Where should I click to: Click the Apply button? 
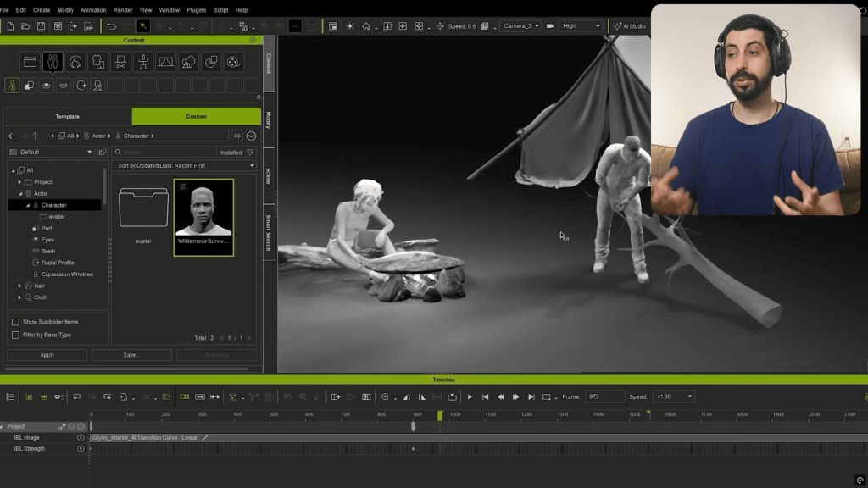pyautogui.click(x=47, y=355)
